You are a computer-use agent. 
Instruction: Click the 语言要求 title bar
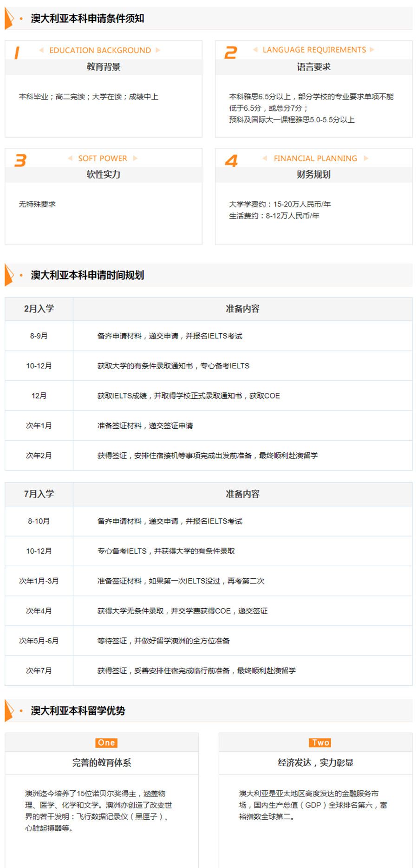(314, 67)
